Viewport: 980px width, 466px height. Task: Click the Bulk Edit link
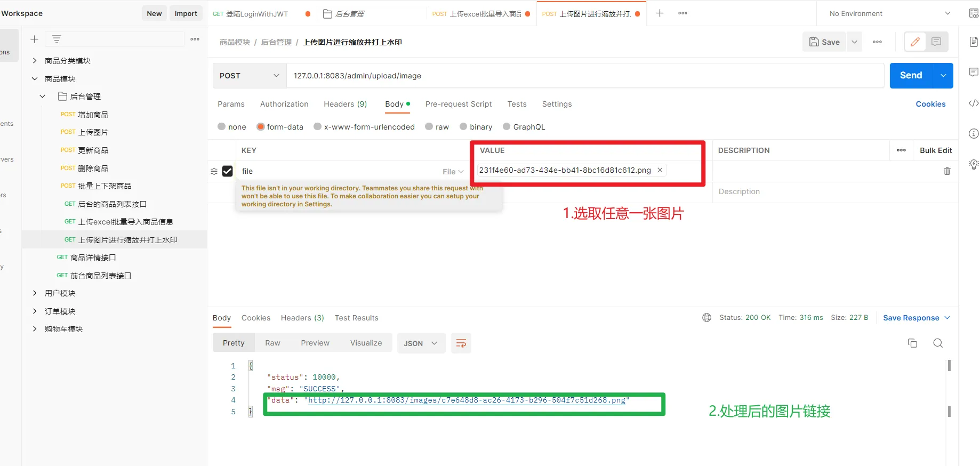pyautogui.click(x=936, y=150)
